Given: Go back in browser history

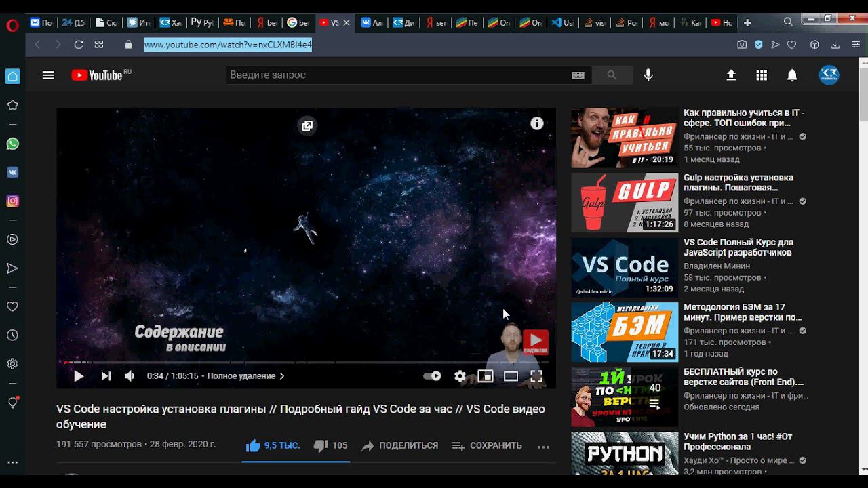Looking at the screenshot, I should coord(37,45).
